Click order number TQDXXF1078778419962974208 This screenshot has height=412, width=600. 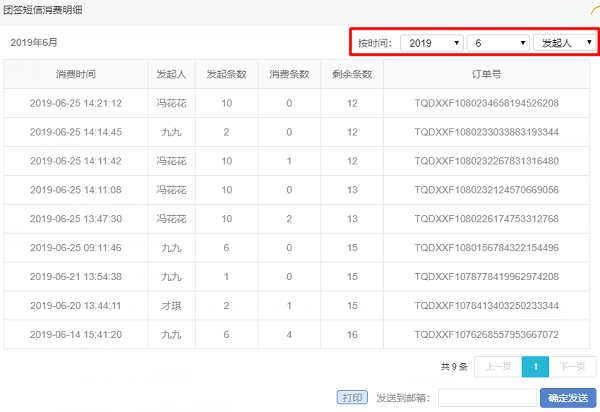point(486,277)
